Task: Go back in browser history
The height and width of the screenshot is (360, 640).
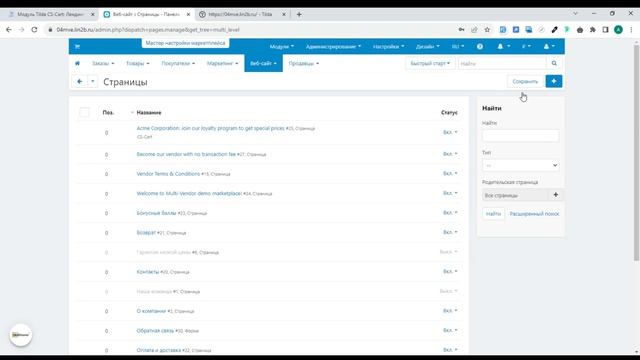Action: coord(9,29)
